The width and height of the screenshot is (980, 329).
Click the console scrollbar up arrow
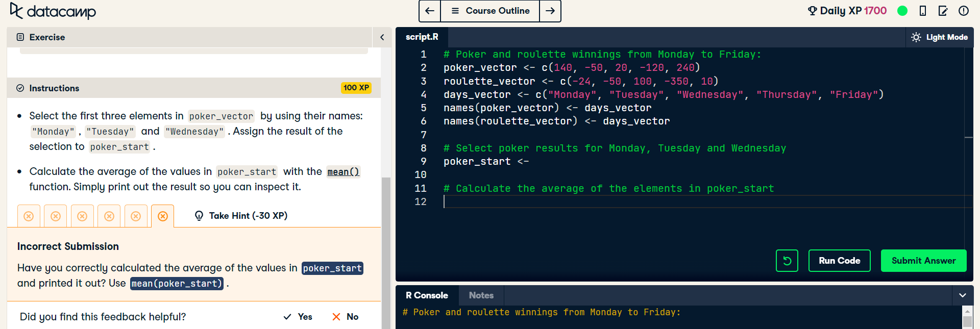967,311
